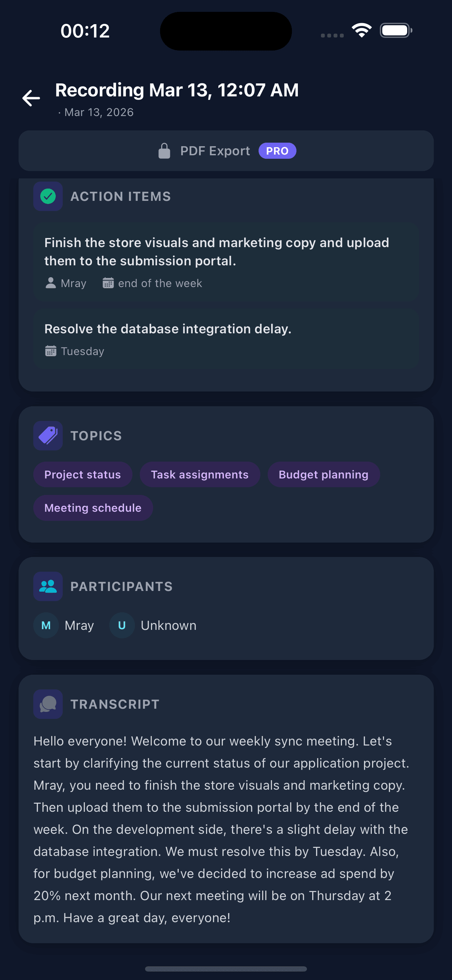Image resolution: width=452 pixels, height=980 pixels.
Task: Tap the Unknown participant avatar
Action: pyautogui.click(x=122, y=625)
